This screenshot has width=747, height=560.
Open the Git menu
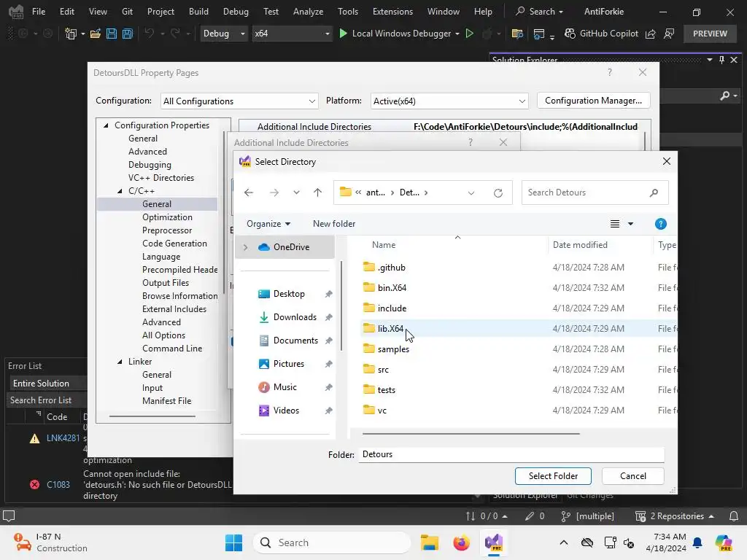click(x=127, y=12)
